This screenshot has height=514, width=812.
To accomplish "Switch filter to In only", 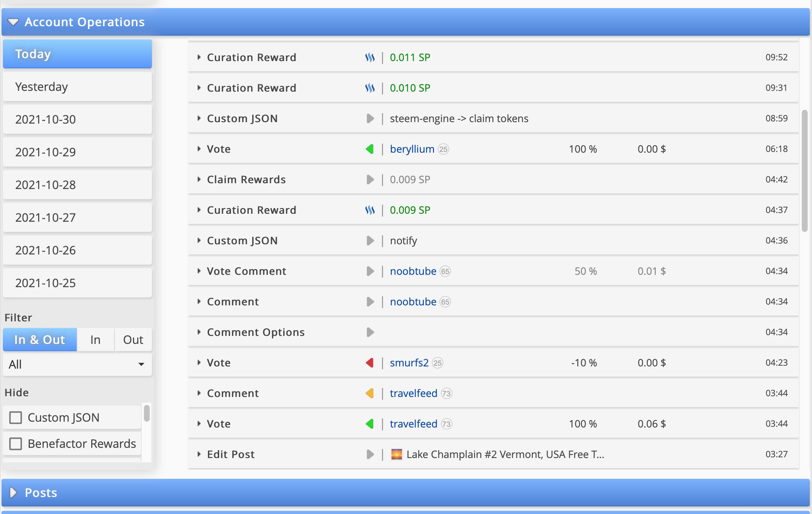I will (x=95, y=340).
